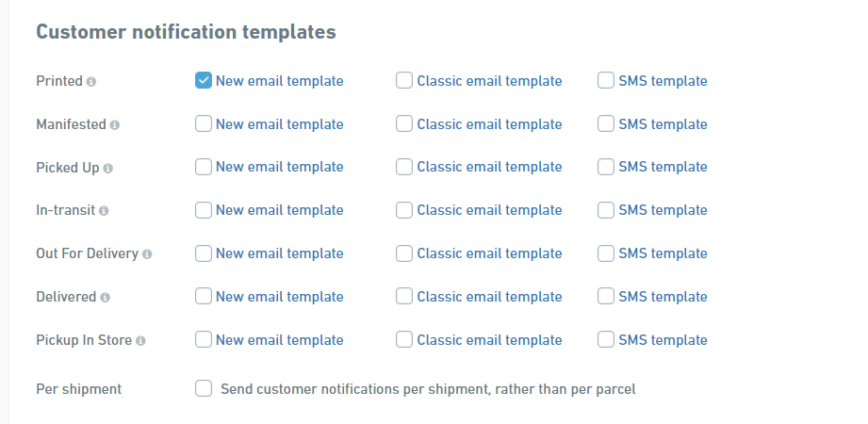Click info icon next to Printed

(x=91, y=82)
